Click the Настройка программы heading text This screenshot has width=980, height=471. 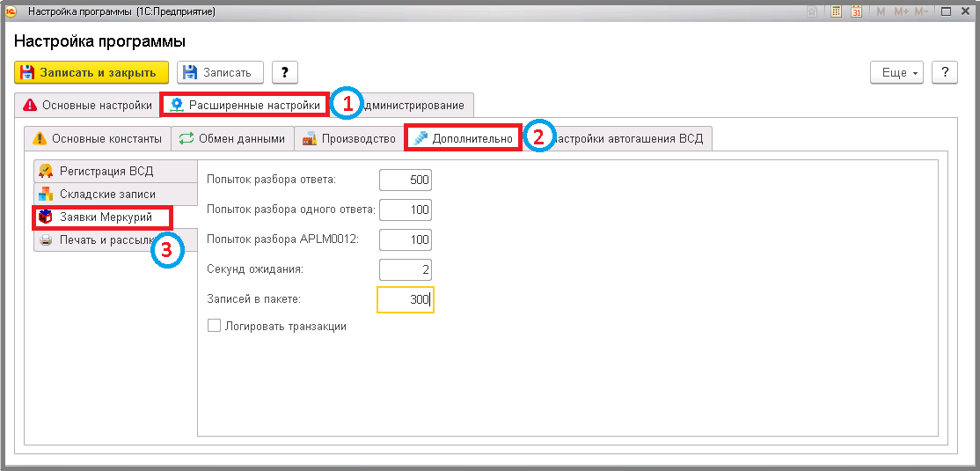click(100, 42)
